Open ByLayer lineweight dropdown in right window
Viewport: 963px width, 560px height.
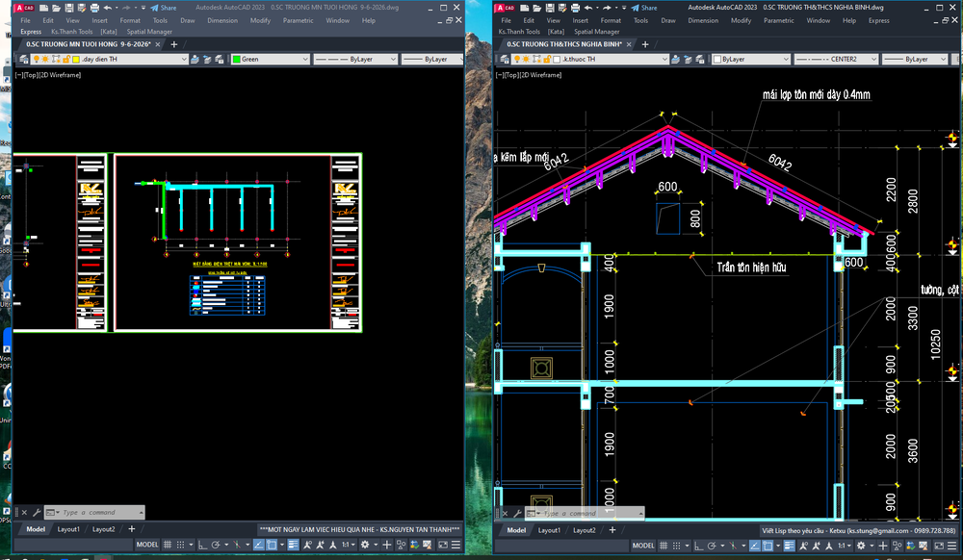944,60
